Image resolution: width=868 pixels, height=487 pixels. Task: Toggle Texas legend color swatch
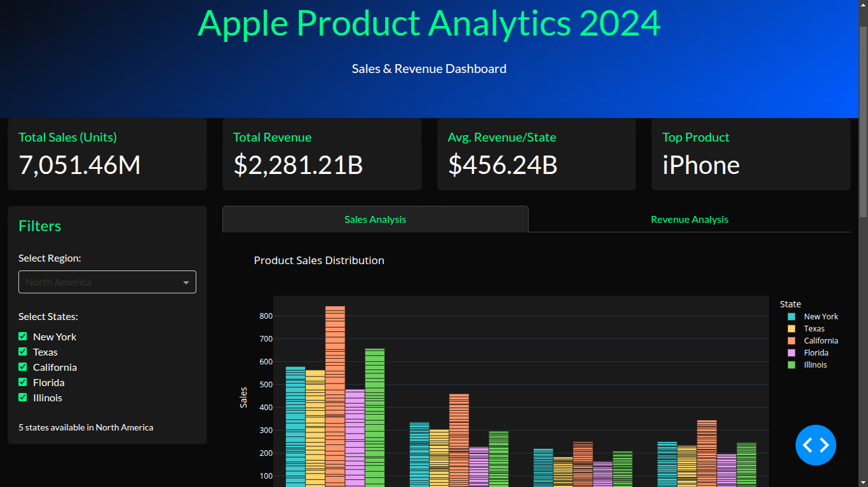click(x=791, y=328)
